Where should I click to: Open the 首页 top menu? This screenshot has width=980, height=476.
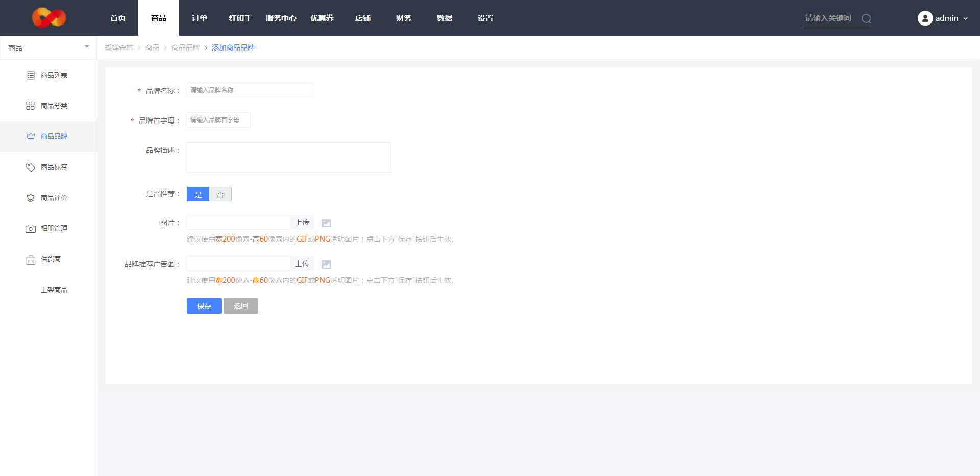pos(118,18)
